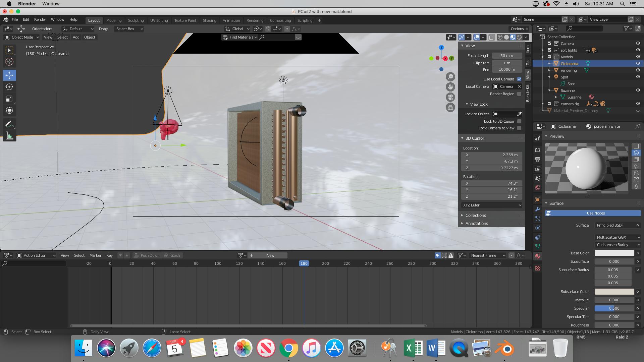The height and width of the screenshot is (362, 644).
Task: Open the Object Mode dropdown
Action: click(22, 37)
